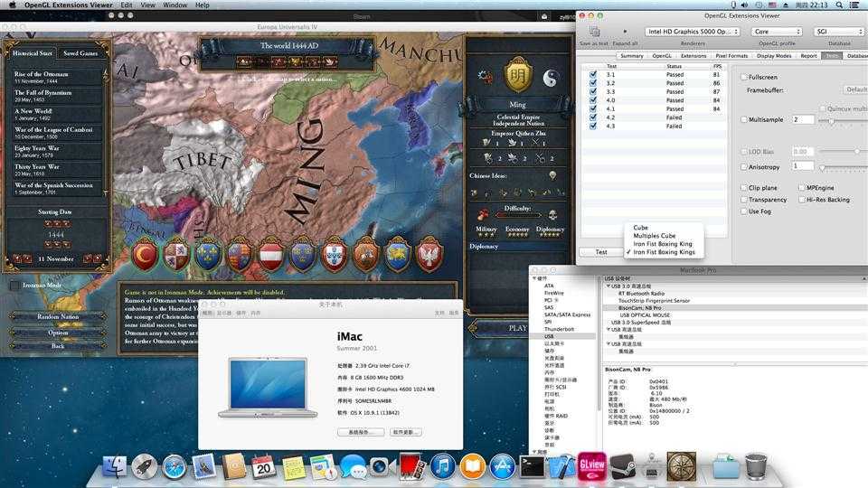The image size is (868, 488).
Task: Open Messages speech bubbles in Dock
Action: [353, 467]
